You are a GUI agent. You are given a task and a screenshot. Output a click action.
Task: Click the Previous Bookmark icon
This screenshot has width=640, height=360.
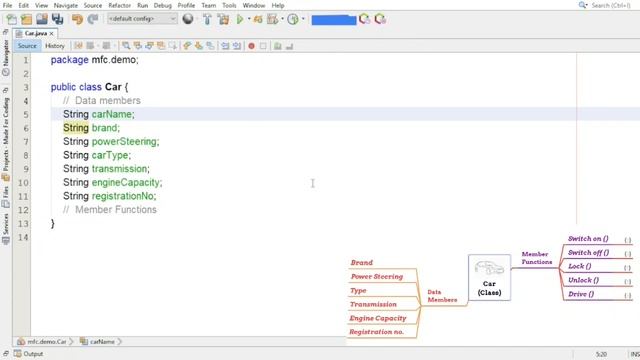(187, 46)
